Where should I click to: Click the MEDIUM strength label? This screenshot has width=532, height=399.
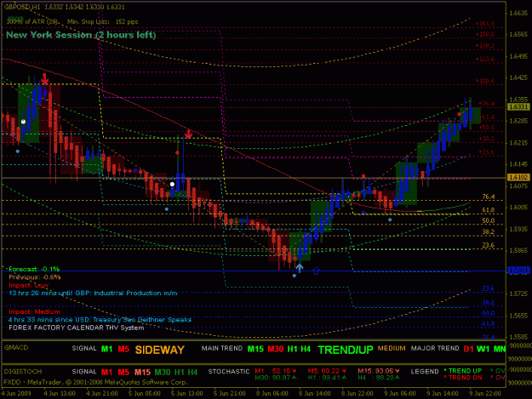(392, 349)
